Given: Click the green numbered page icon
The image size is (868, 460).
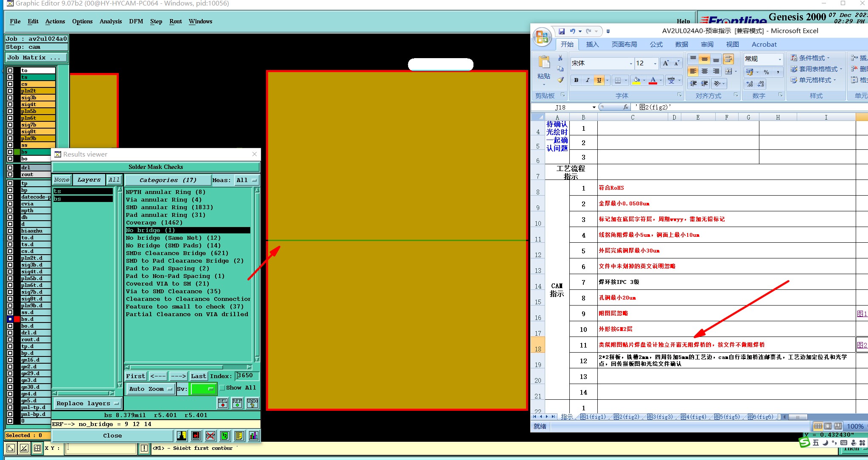Looking at the screenshot, I should pos(224,435).
